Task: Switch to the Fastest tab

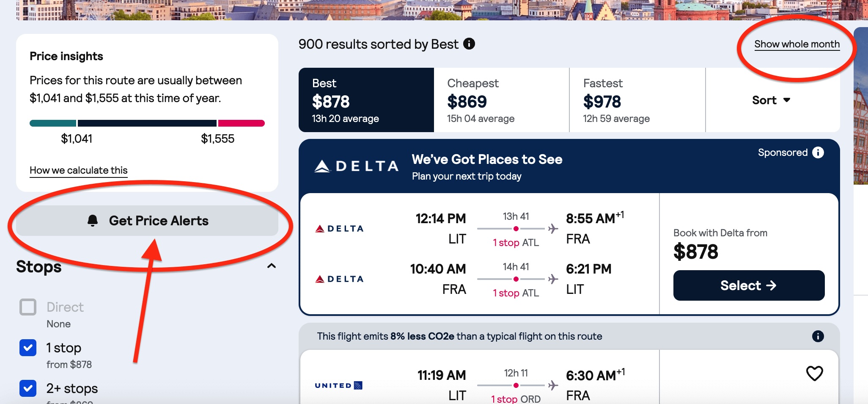Action: click(x=637, y=100)
